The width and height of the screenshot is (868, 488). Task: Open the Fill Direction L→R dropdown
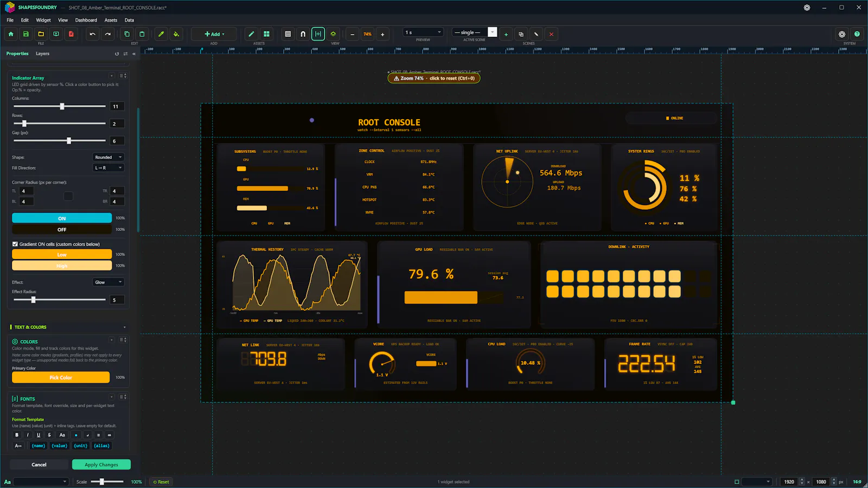[108, 168]
